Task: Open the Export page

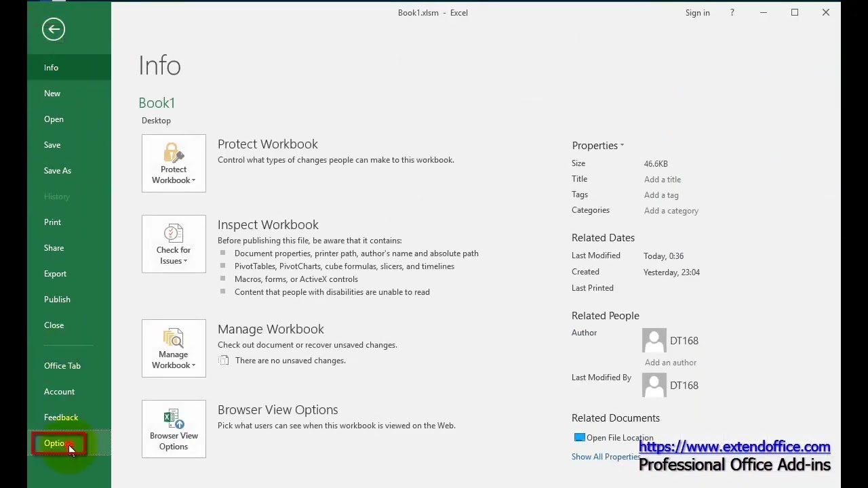Action: point(69,274)
